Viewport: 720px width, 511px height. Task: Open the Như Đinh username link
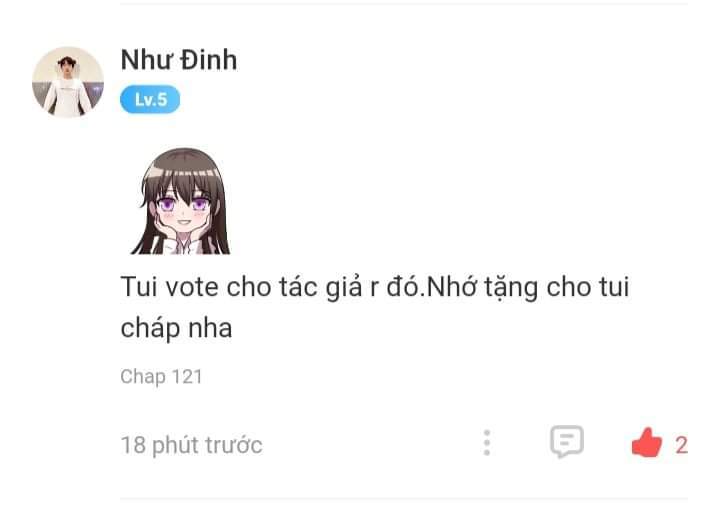click(x=179, y=60)
